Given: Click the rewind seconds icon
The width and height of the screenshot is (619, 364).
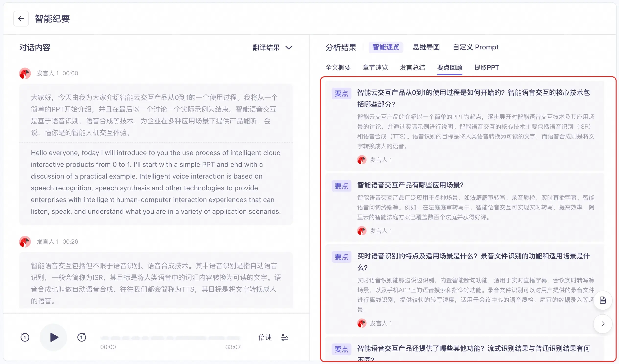Looking at the screenshot, I should 25,338.
